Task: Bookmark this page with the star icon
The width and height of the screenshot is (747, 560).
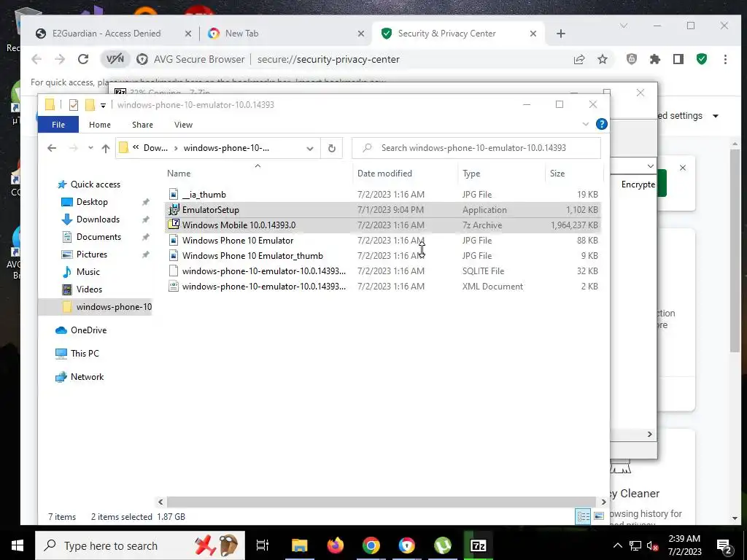Action: [x=602, y=59]
